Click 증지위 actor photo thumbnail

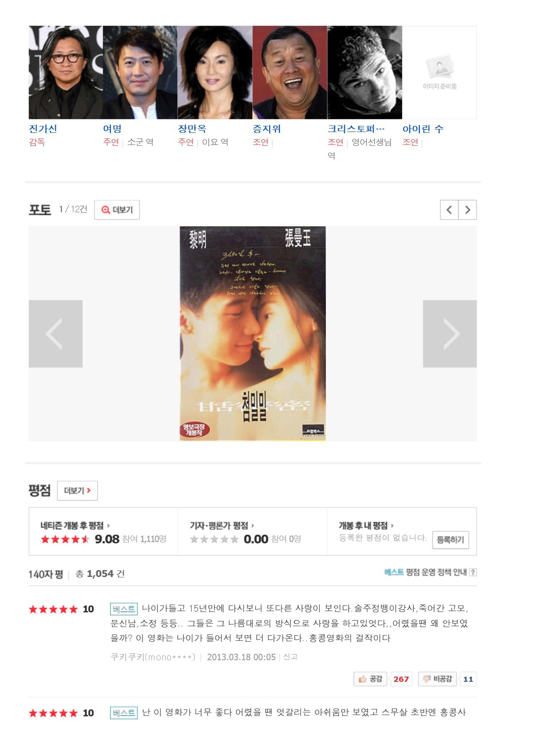pyautogui.click(x=290, y=72)
